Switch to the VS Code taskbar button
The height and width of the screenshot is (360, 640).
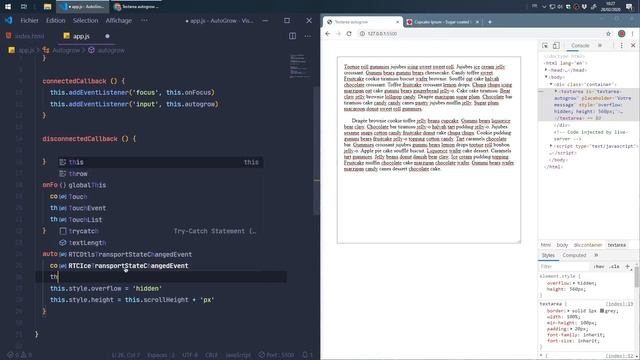point(83,7)
